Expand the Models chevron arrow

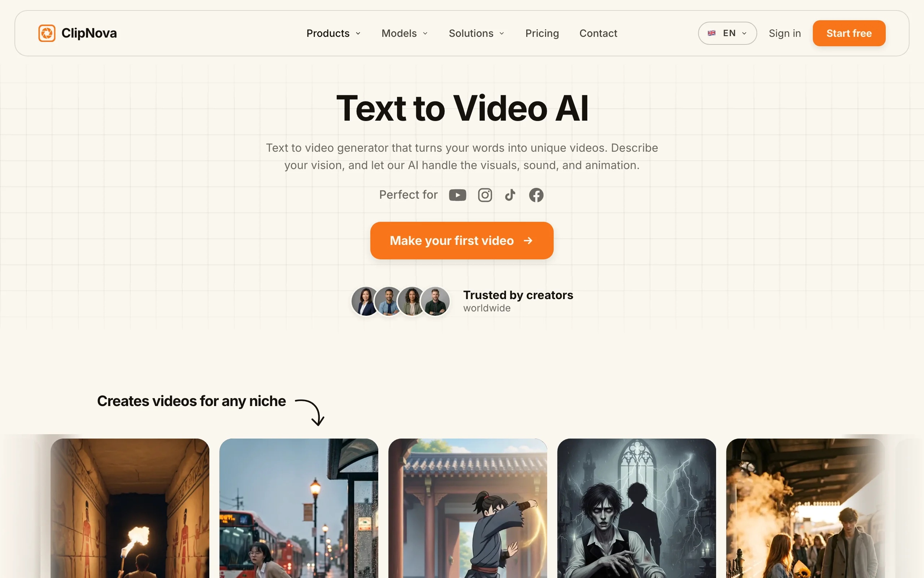click(x=425, y=34)
